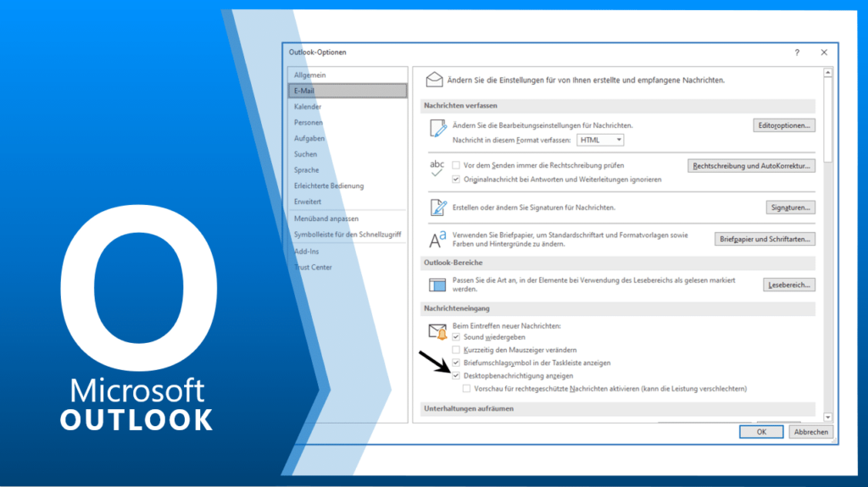Open Suchen options category
Image resolution: width=868 pixels, height=487 pixels.
pyautogui.click(x=348, y=154)
